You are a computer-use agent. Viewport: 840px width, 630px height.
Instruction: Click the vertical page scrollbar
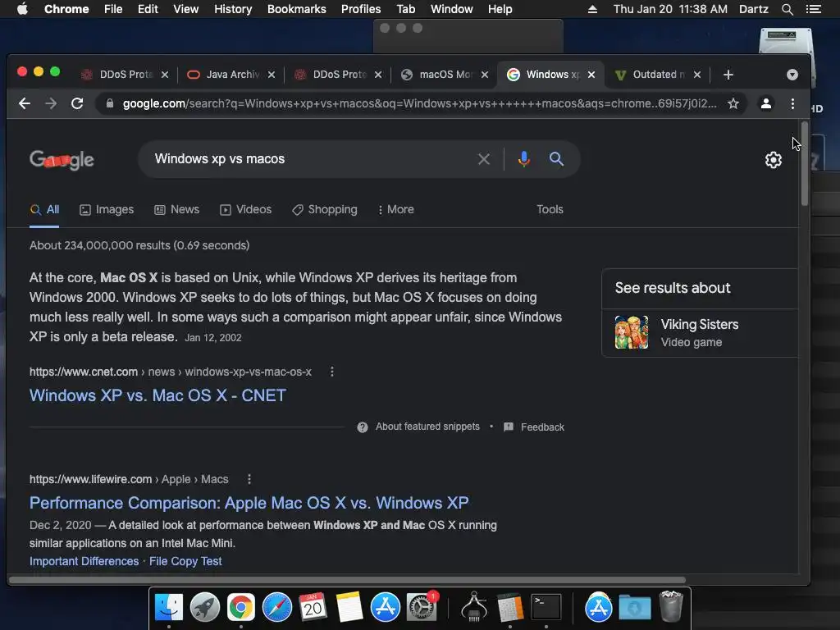pos(805,163)
